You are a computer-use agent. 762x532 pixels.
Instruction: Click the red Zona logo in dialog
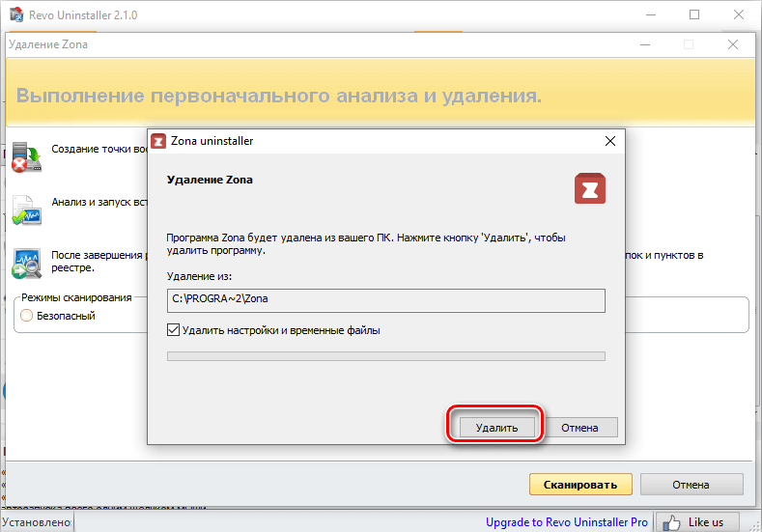(590, 188)
